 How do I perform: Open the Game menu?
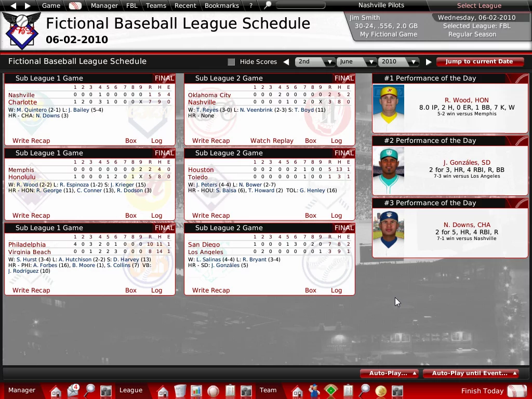[51, 5]
